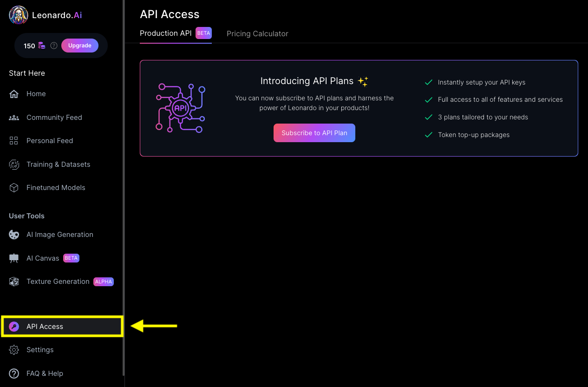588x387 pixels.
Task: Click the API Access page heading
Action: 170,14
